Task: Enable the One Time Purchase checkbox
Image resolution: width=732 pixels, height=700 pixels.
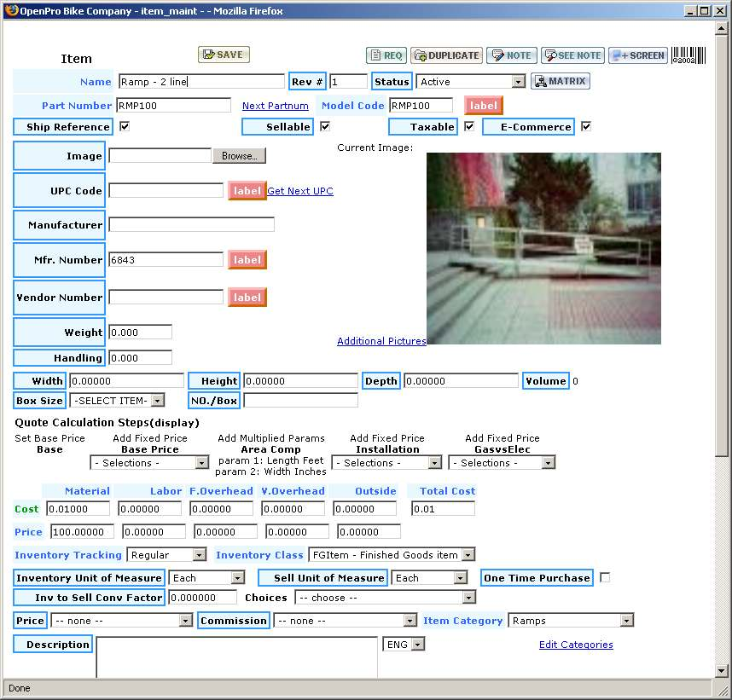Action: [605, 577]
